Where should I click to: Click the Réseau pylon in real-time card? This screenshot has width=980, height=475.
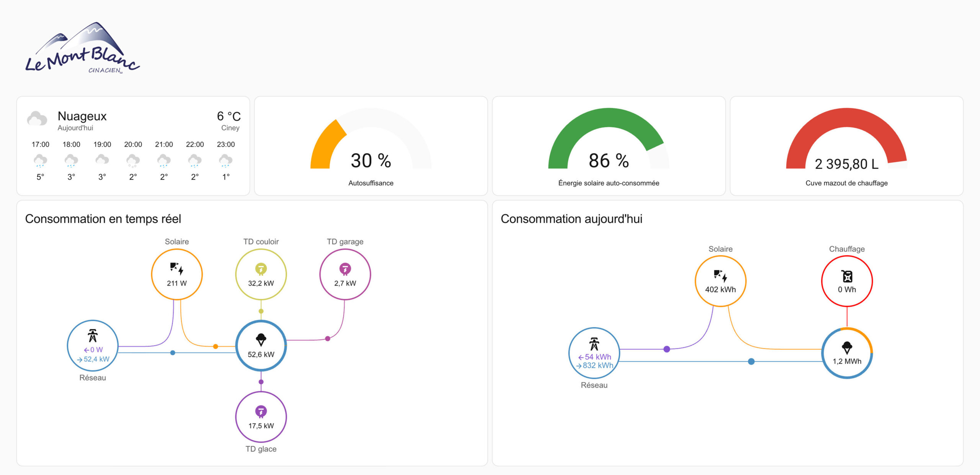pos(93,336)
